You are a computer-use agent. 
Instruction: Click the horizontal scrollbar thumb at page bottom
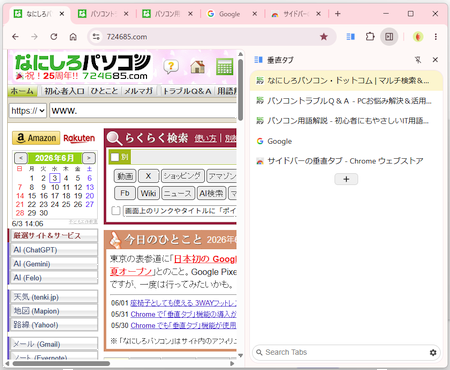click(x=61, y=363)
